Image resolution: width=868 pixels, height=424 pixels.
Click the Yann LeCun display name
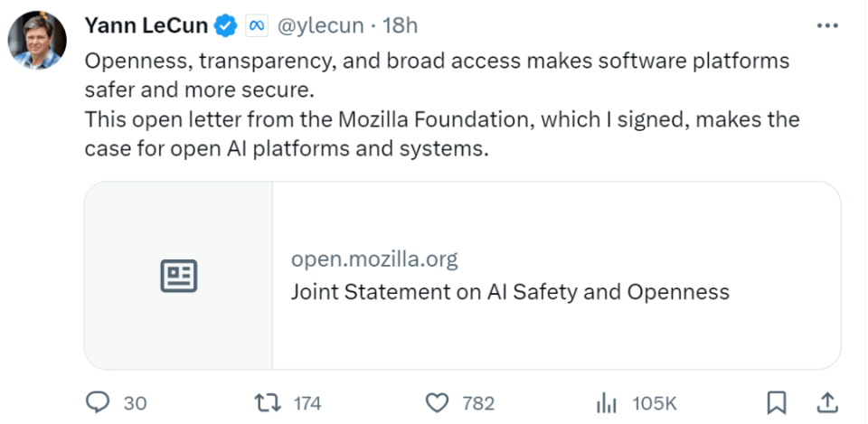146,26
